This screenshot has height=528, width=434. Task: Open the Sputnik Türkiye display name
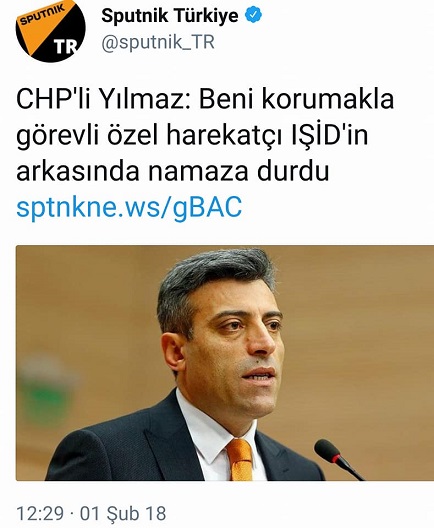click(x=170, y=15)
